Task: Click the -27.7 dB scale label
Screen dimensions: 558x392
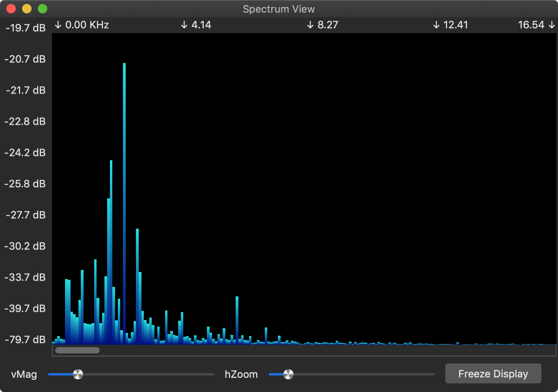Action: point(26,215)
